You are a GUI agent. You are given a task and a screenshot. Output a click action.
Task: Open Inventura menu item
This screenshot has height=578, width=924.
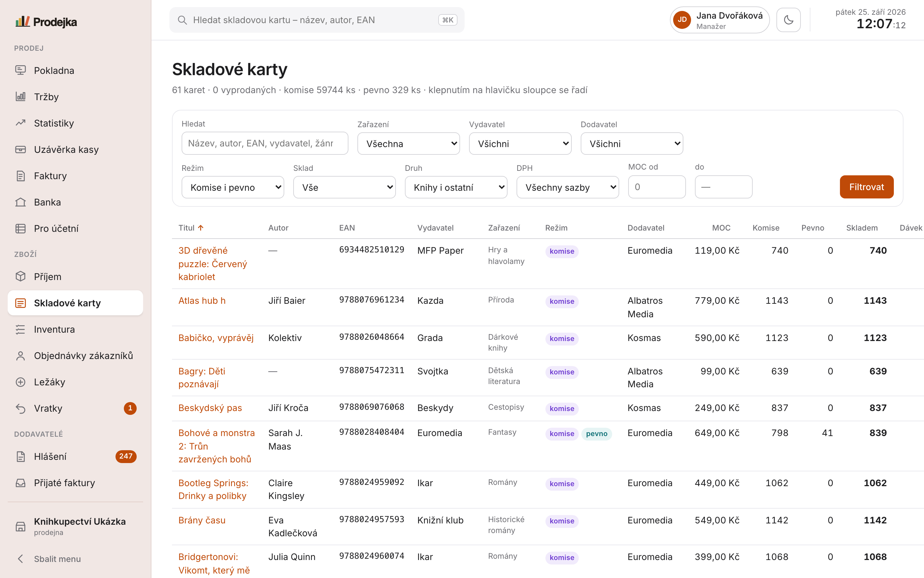75,329
